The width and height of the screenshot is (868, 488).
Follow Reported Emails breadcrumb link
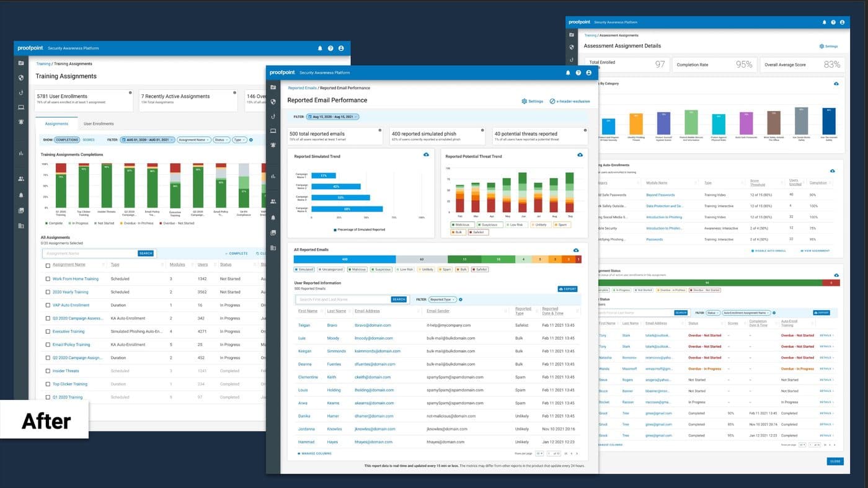click(x=302, y=88)
